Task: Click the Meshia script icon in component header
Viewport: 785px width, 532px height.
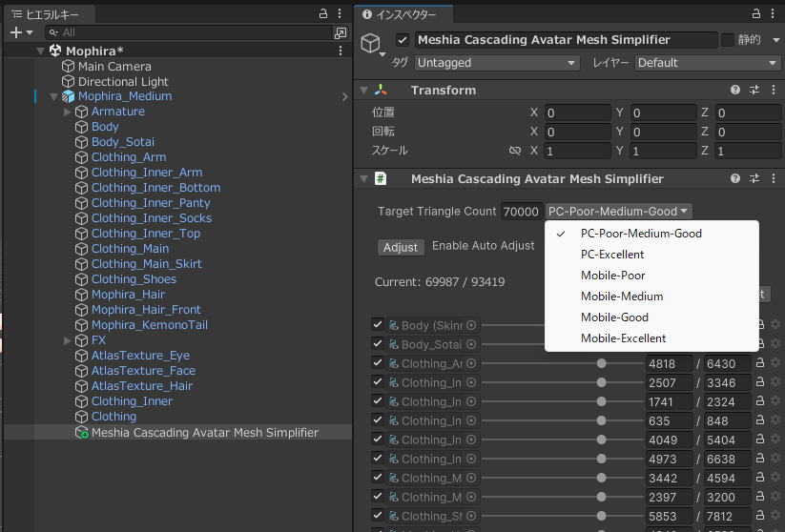Action: coord(381,178)
